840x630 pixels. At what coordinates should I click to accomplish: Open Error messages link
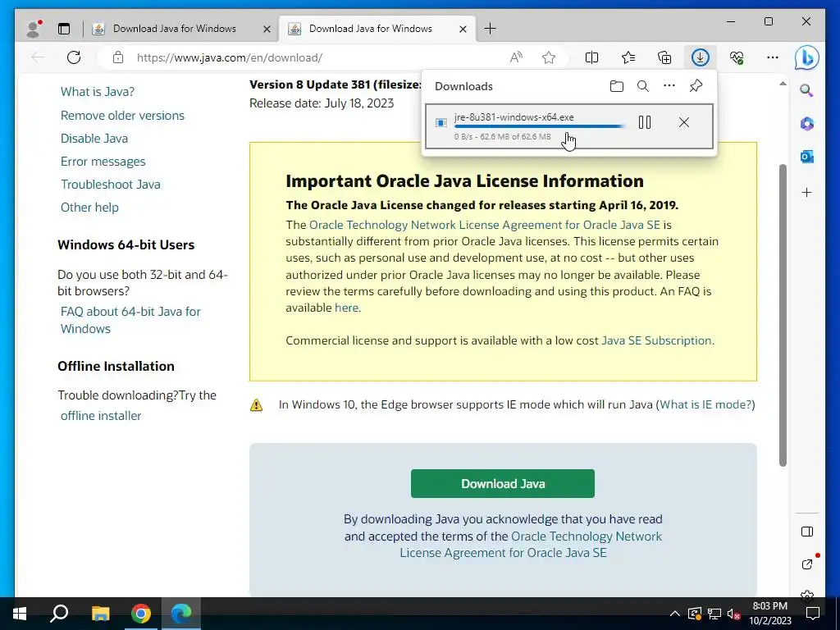point(103,162)
